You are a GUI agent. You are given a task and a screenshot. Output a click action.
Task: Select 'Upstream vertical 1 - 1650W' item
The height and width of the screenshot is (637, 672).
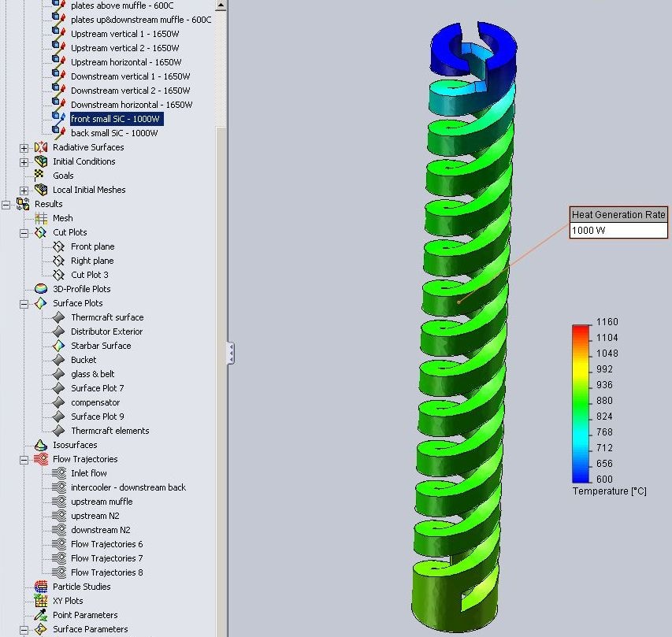[x=125, y=35]
